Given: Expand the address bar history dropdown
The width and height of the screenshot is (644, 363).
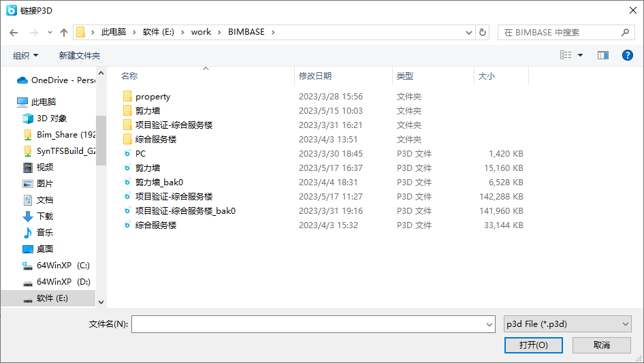Looking at the screenshot, I should [x=468, y=33].
